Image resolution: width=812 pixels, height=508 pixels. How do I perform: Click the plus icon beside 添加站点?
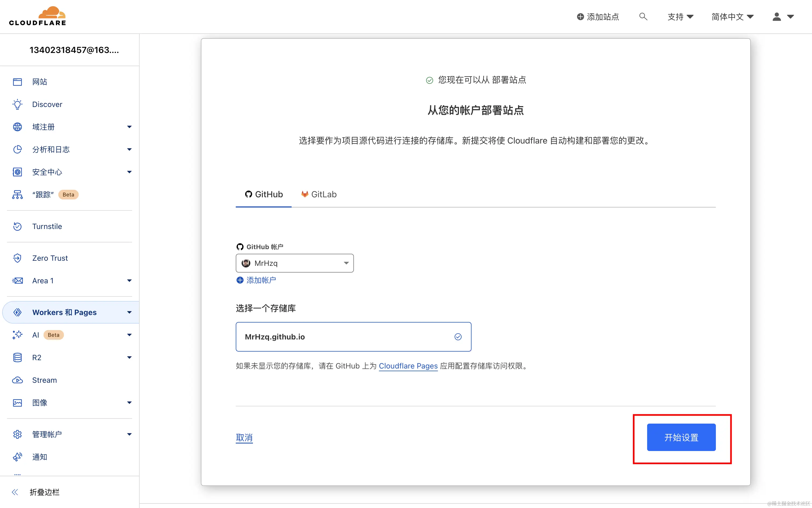[x=580, y=16]
